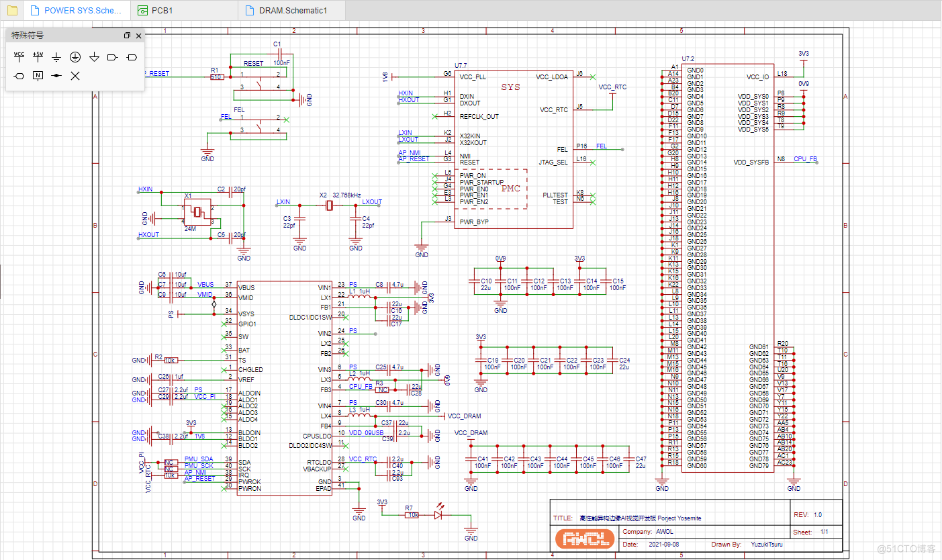Pick the circled earth ground symbol

[x=75, y=58]
